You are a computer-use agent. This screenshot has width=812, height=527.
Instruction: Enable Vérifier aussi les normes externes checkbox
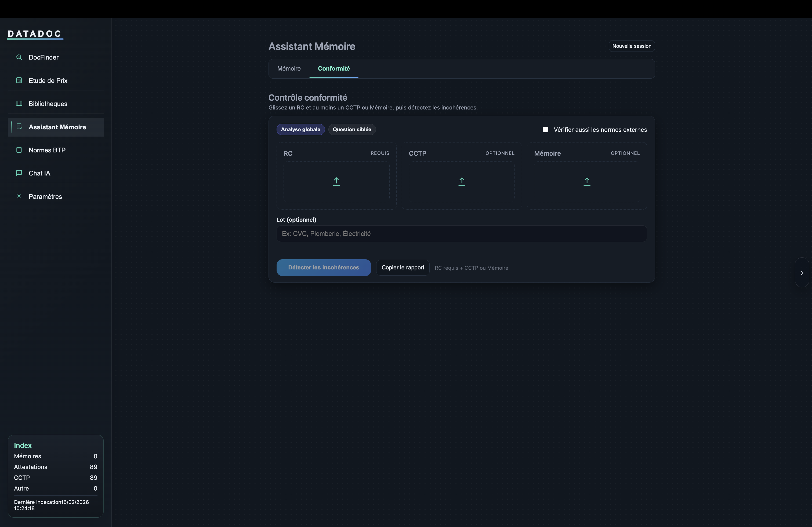[545, 130]
